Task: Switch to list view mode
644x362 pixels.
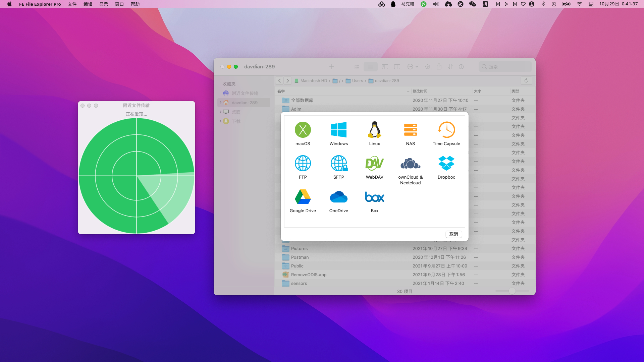Action: (x=370, y=67)
